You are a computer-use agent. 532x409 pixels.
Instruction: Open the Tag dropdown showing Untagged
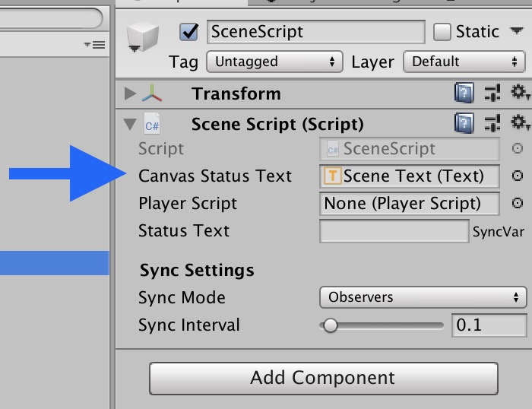(x=274, y=62)
